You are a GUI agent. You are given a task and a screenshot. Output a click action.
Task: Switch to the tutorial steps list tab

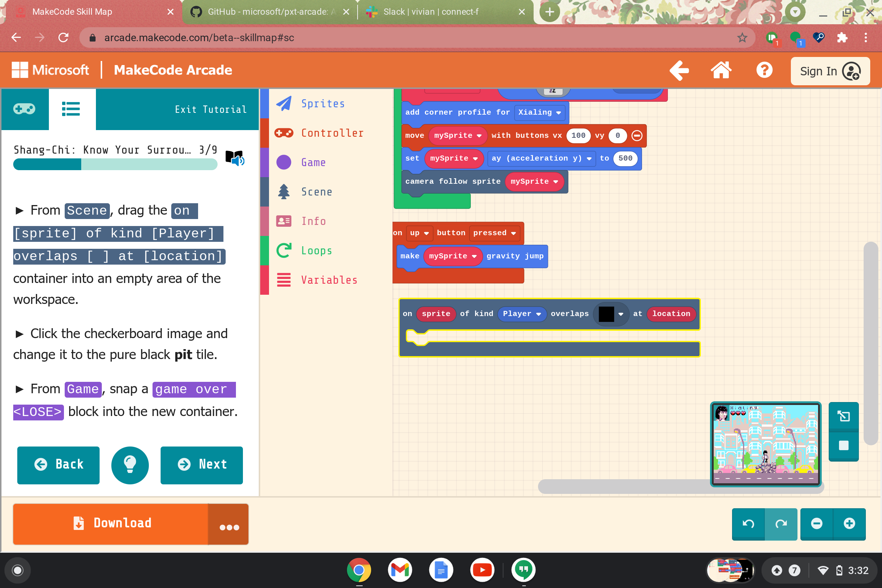[72, 109]
